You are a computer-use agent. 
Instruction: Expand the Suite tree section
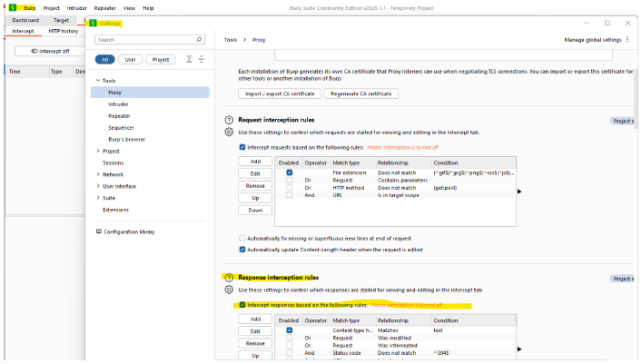click(98, 197)
